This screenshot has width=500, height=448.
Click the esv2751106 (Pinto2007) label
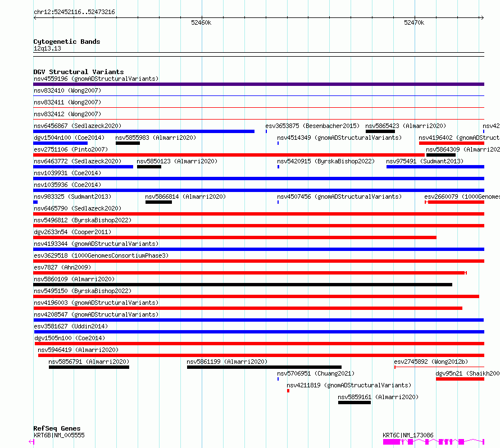tap(71, 149)
